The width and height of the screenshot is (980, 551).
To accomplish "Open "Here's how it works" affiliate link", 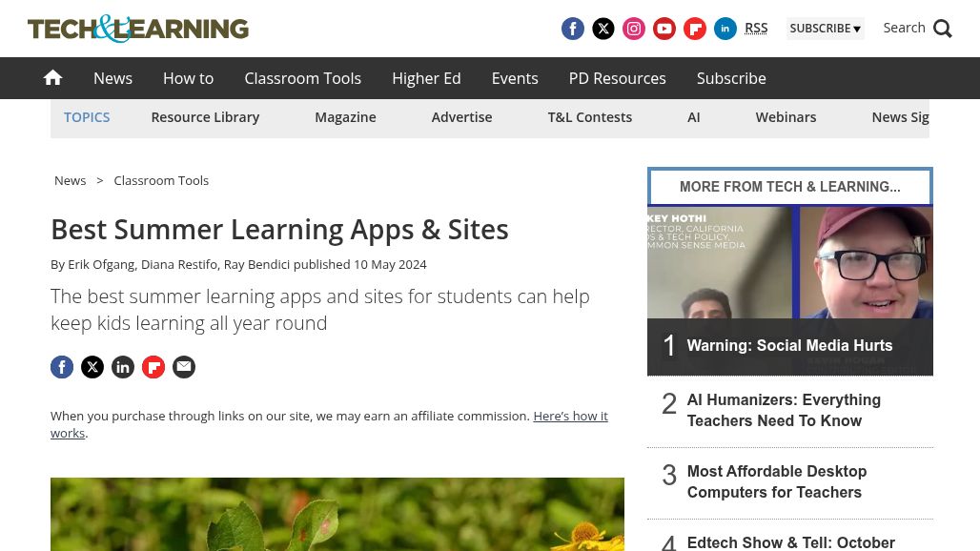I will pyautogui.click(x=570, y=417).
